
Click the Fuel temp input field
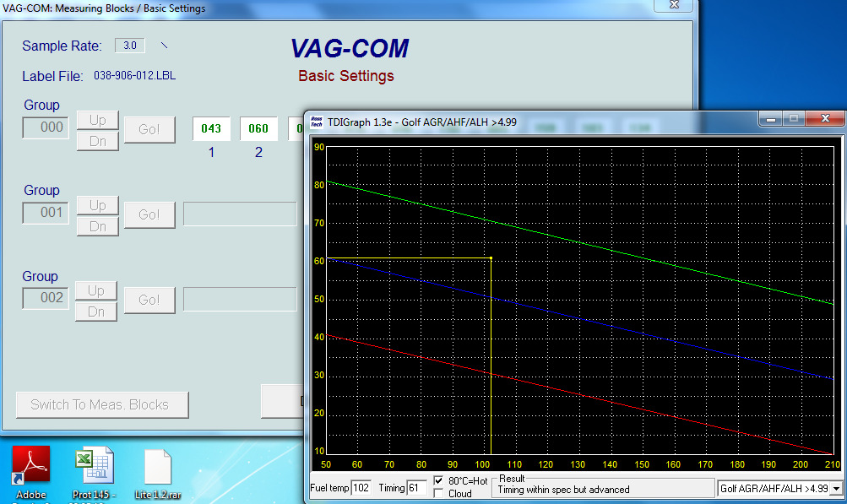[361, 488]
